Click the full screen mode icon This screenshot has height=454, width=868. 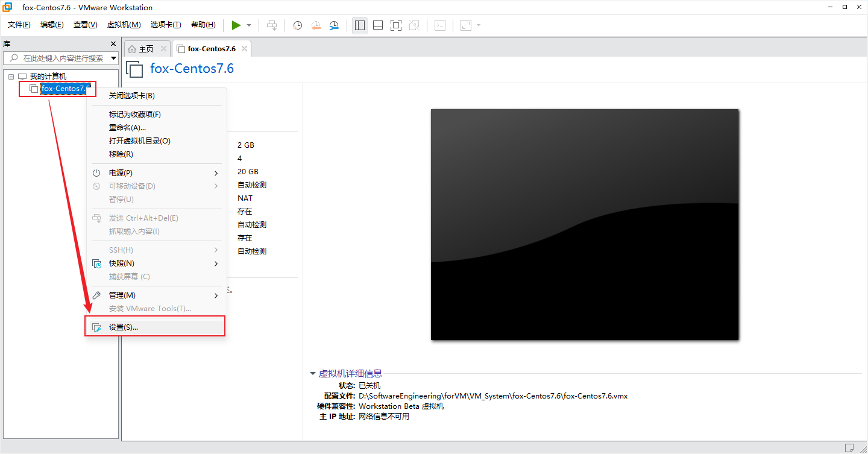(396, 25)
